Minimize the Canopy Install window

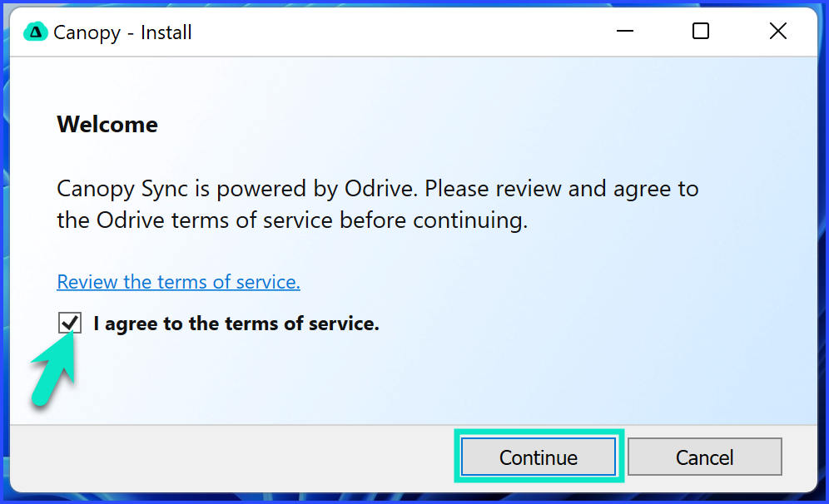point(625,31)
